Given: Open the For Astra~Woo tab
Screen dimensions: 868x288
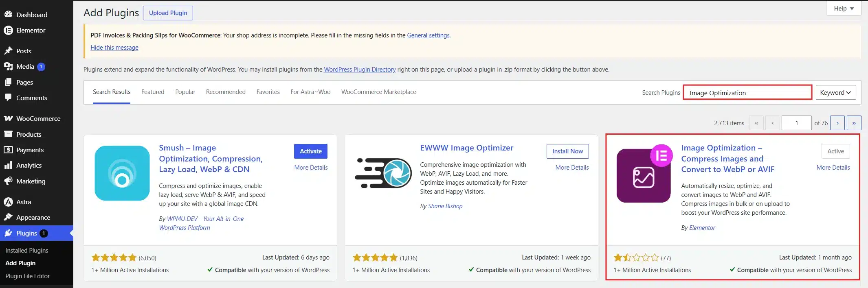Looking at the screenshot, I should (x=310, y=92).
